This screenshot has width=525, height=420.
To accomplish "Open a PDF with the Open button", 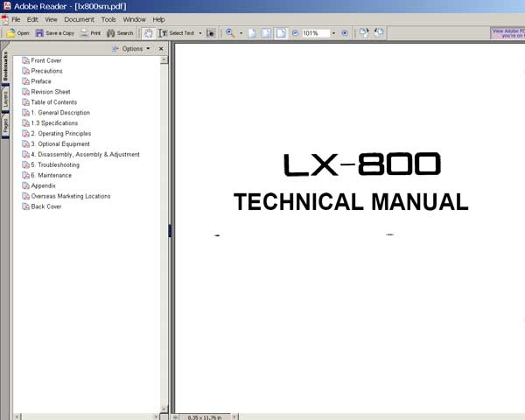I will 17,33.
